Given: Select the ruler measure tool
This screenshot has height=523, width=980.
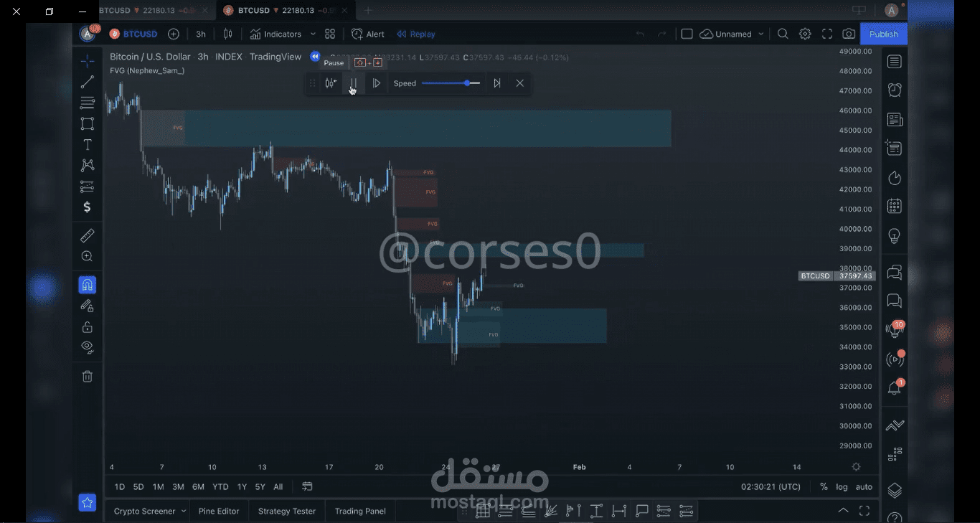Looking at the screenshot, I should pyautogui.click(x=87, y=235).
